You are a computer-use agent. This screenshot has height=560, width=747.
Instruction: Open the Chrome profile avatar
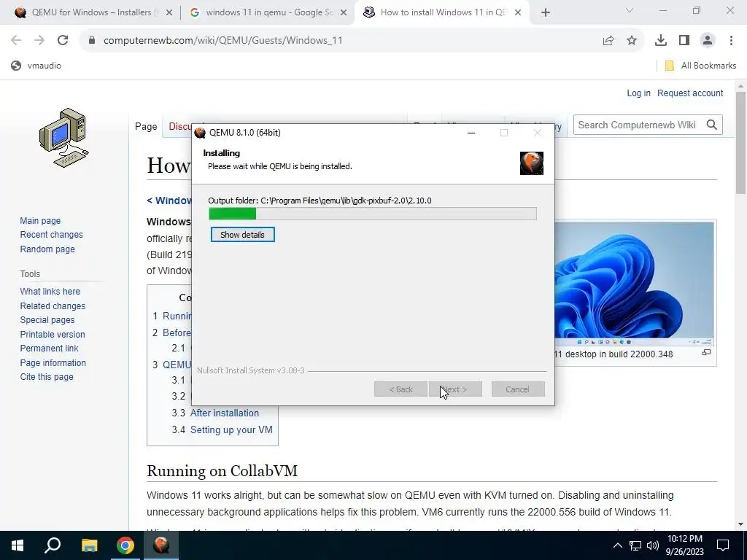click(708, 41)
